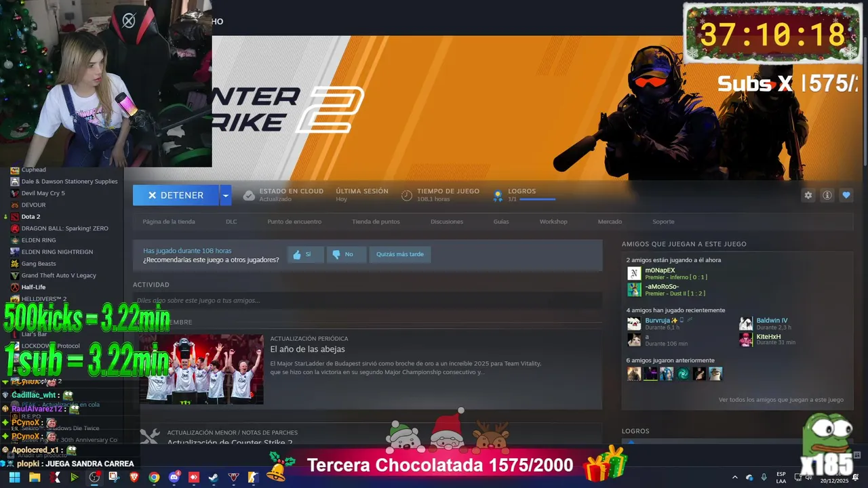Click the No thumbs-down button
The image size is (868, 488).
(347, 254)
